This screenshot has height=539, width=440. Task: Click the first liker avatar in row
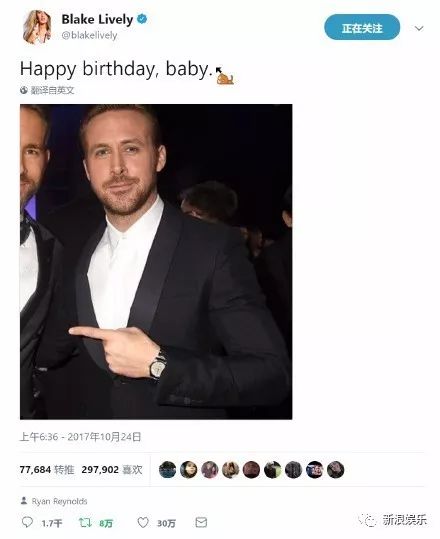[168, 470]
